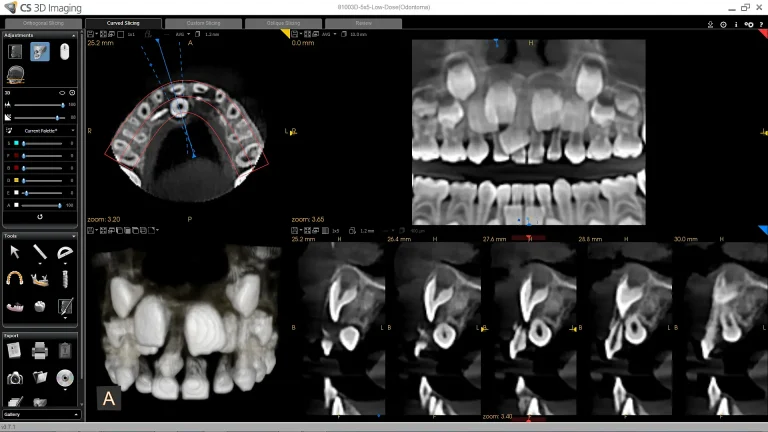Screen dimensions: 768x432
Task: Switch to the Orthogonal Slicing tab
Action: point(43,23)
